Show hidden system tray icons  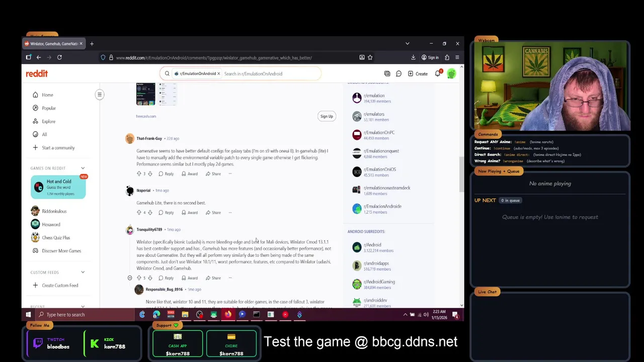point(405,315)
